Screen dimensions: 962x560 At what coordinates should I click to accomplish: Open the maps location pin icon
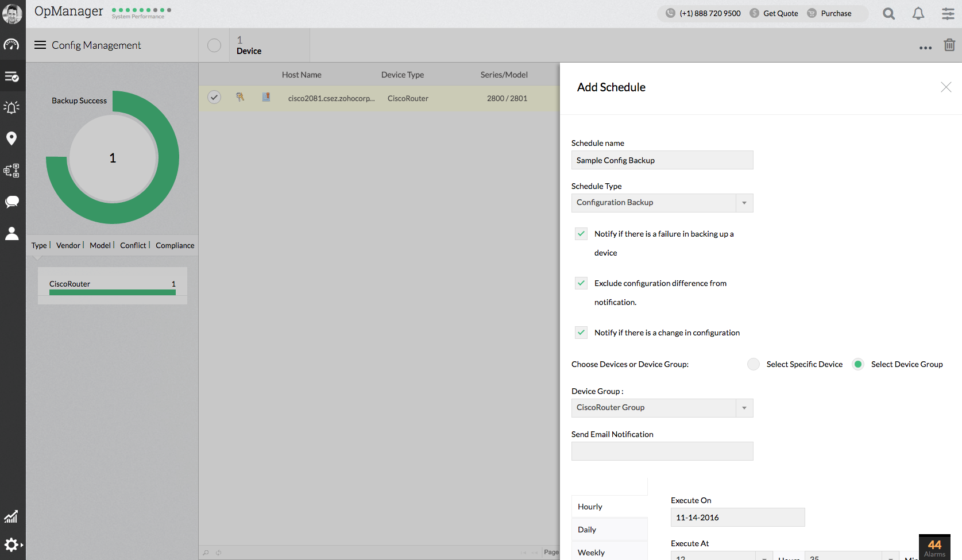tap(11, 138)
